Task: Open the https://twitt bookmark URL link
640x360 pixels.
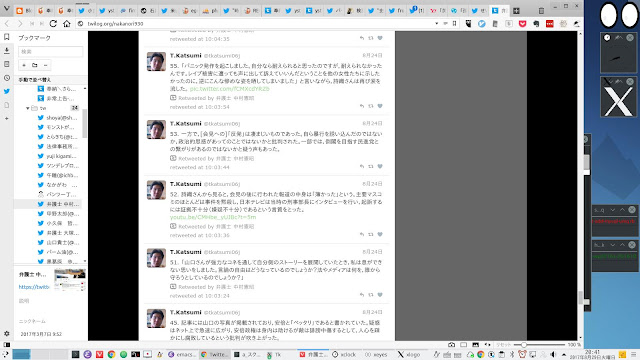Action: (34, 287)
